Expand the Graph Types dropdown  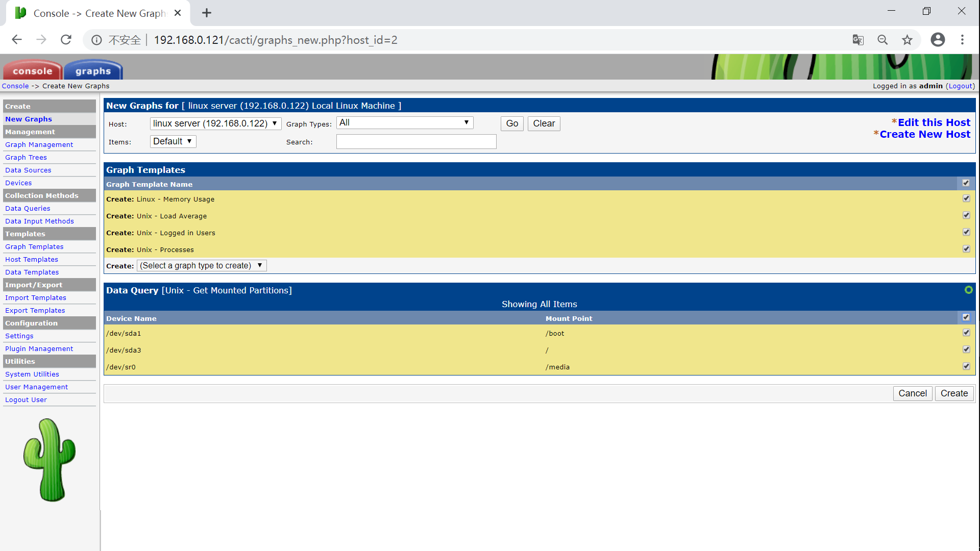pyautogui.click(x=405, y=123)
